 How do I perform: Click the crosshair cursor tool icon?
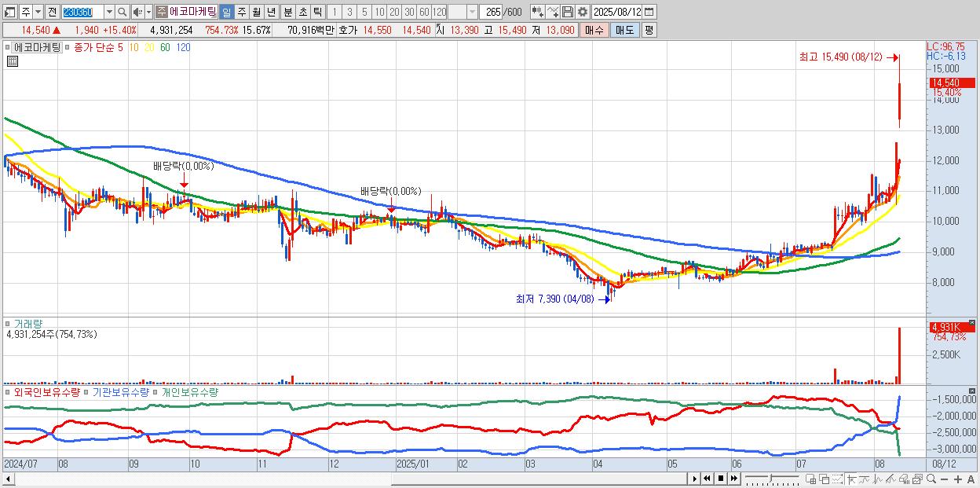point(851,479)
